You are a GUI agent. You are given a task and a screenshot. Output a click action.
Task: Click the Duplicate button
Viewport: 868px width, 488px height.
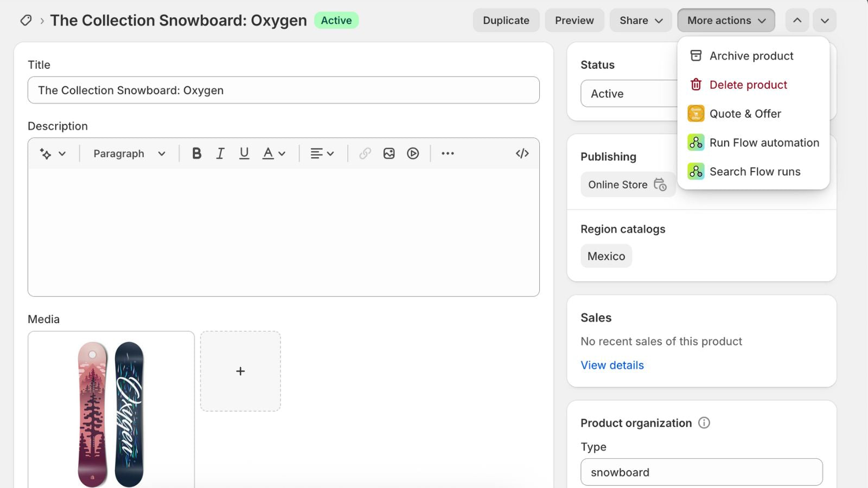(x=506, y=21)
